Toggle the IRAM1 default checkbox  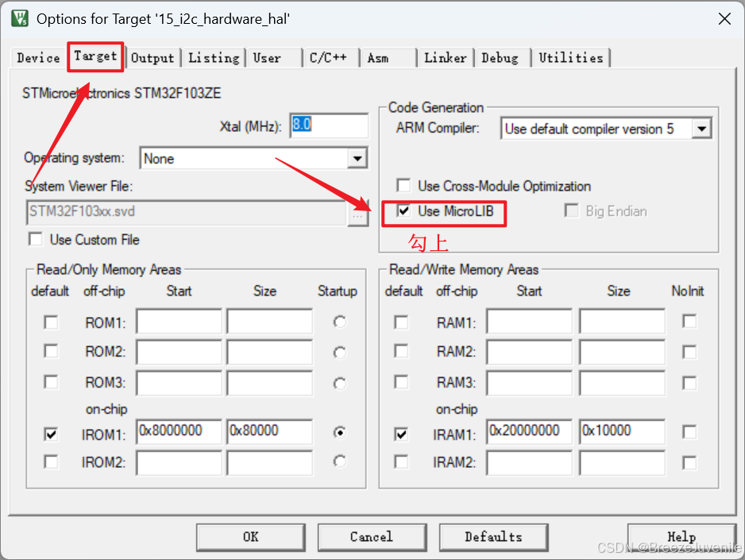click(401, 434)
